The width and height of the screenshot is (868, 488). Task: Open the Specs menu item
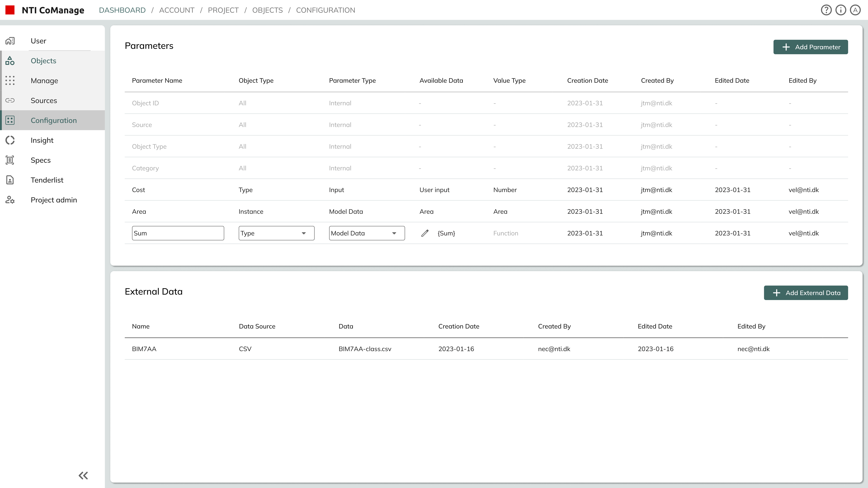pos(40,160)
